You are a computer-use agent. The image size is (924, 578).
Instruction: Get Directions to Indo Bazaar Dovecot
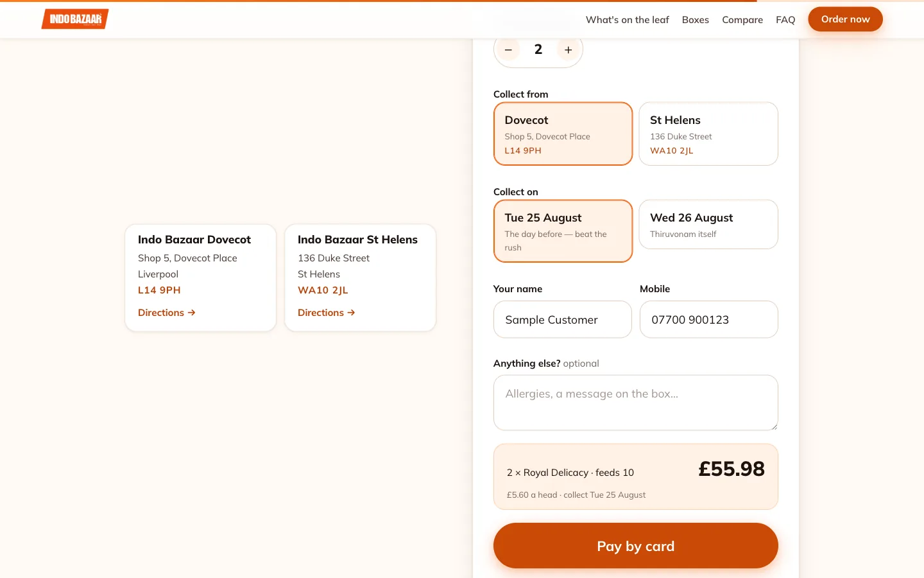(x=167, y=313)
